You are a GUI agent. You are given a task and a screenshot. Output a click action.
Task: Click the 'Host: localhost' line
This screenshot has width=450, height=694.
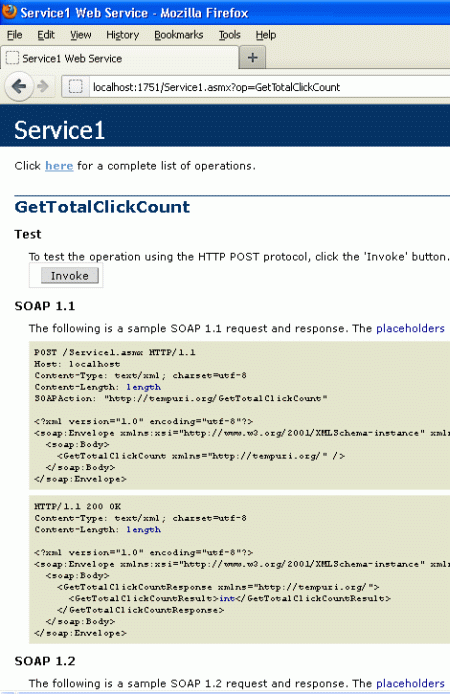click(77, 364)
